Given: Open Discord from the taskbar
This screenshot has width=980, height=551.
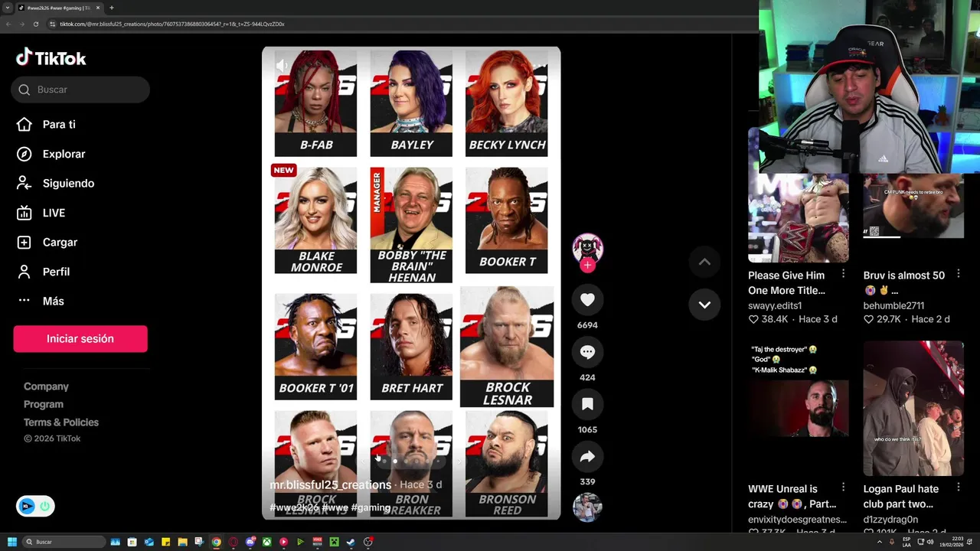Looking at the screenshot, I should 250,542.
